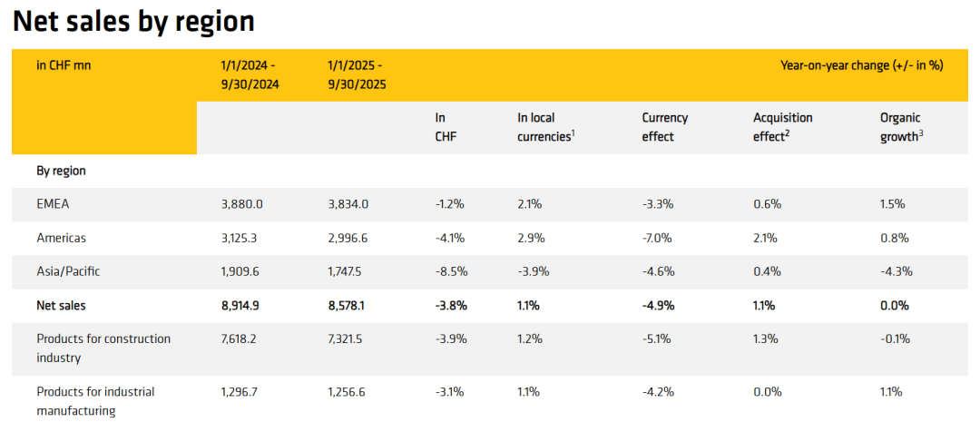This screenshot has height=432, width=980.
Task: Click the 'Year-on-year change (+/- in %)' header
Action: pyautogui.click(x=861, y=65)
